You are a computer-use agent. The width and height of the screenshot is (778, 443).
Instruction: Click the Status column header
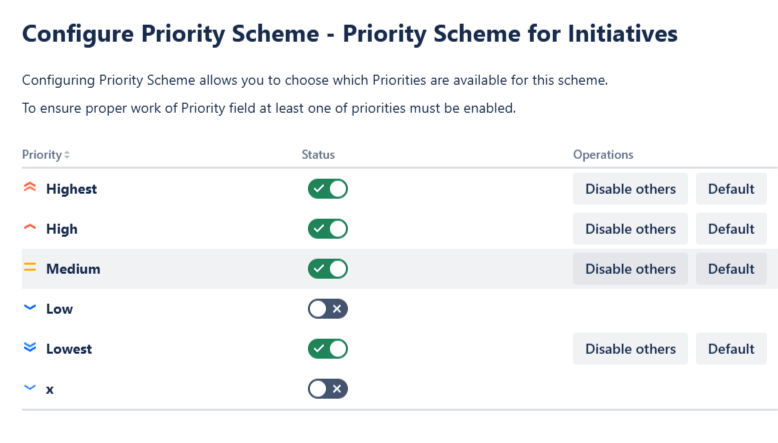[318, 155]
